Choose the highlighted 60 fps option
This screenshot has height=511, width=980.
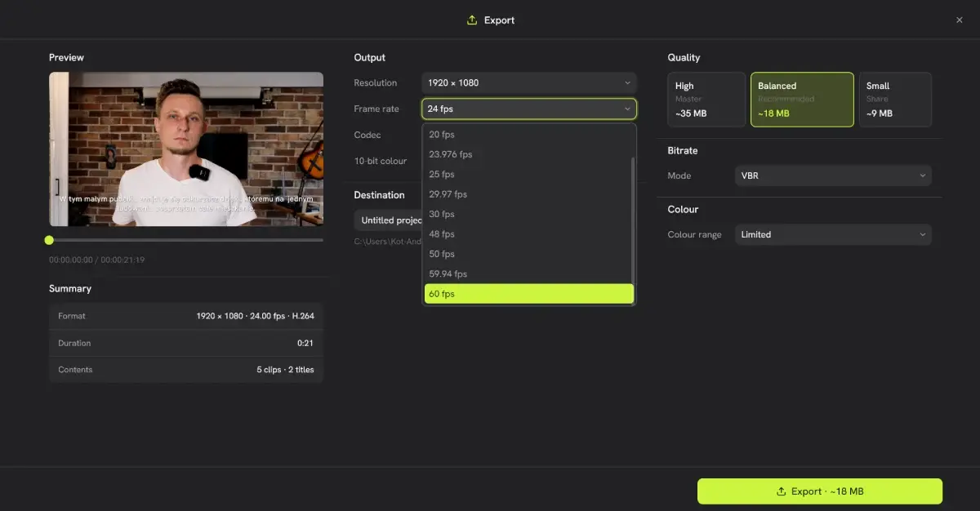[x=529, y=294]
